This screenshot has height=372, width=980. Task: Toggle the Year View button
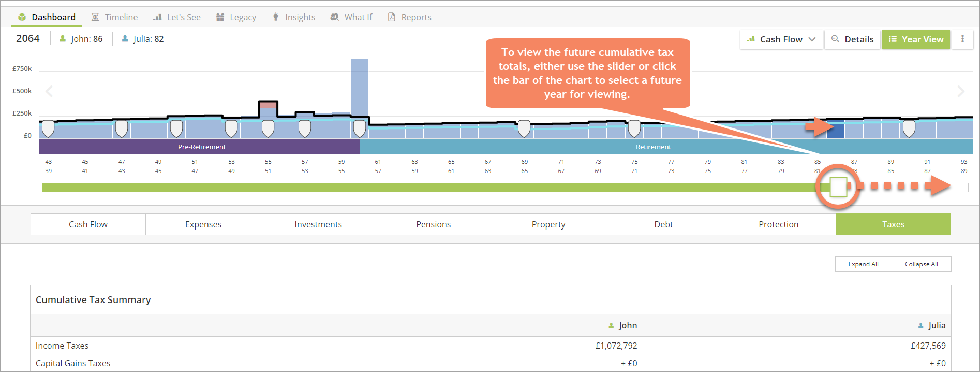coord(916,39)
